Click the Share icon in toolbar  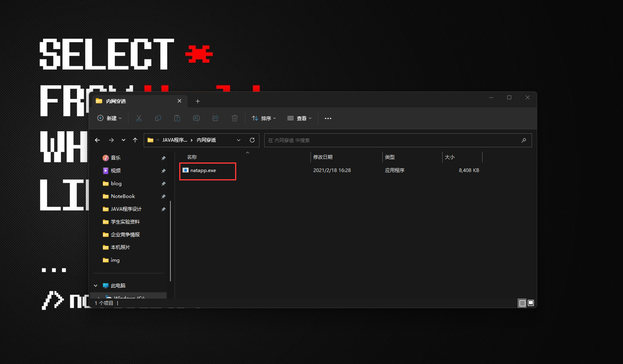(x=216, y=118)
